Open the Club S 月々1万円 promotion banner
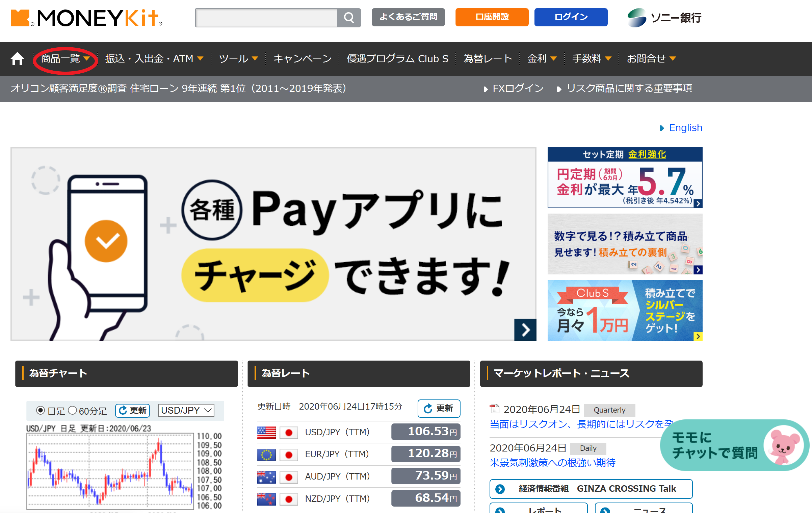812x513 pixels. (625, 310)
